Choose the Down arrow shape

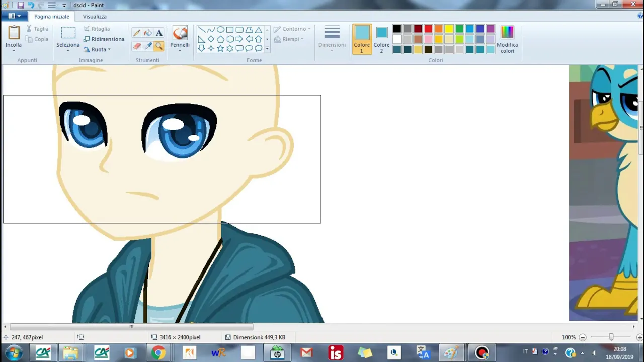(x=201, y=48)
